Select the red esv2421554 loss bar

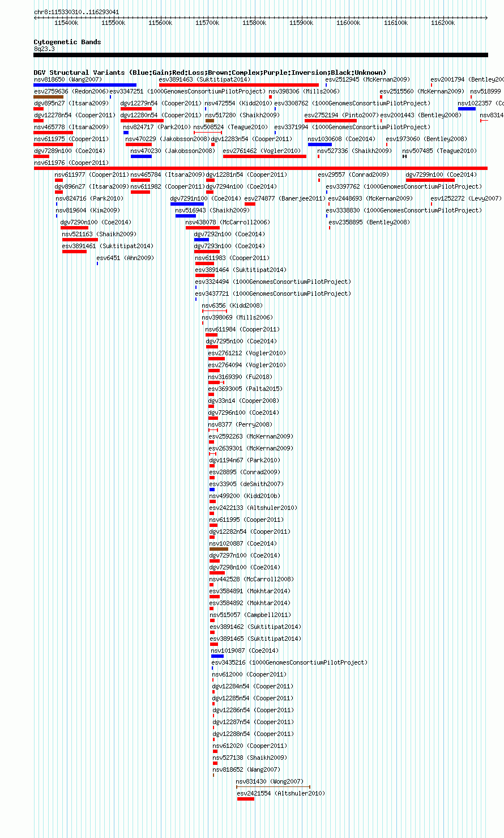246,799
